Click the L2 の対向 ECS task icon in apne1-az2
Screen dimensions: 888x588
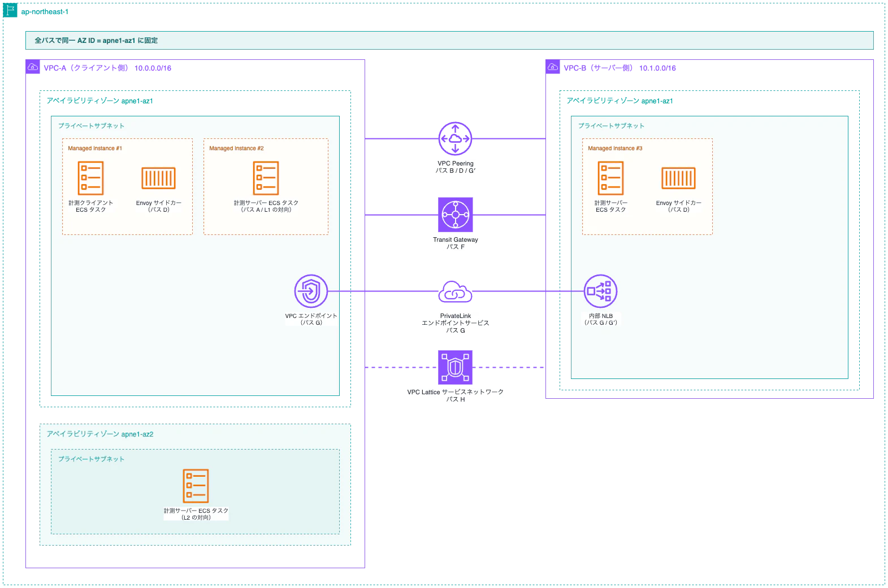[196, 486]
